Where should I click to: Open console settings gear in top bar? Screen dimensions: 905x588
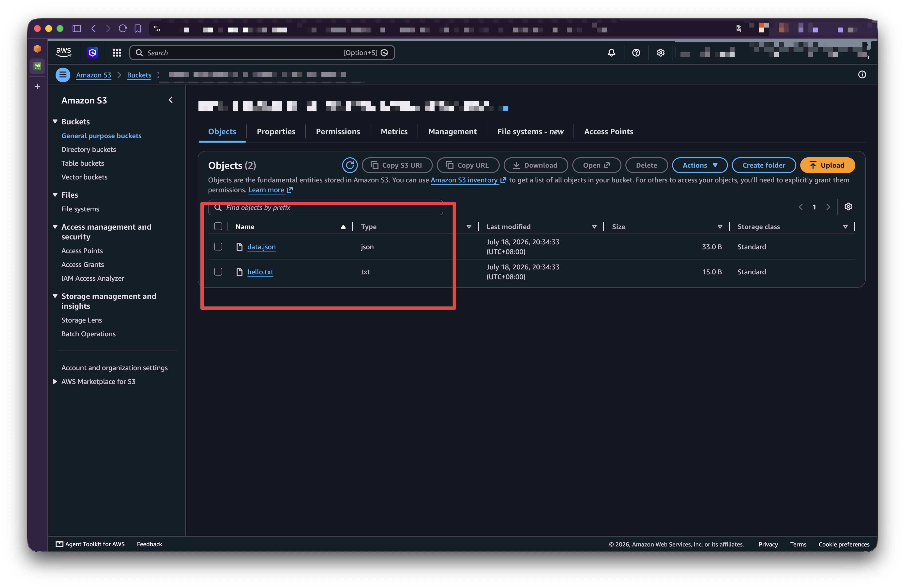(661, 53)
